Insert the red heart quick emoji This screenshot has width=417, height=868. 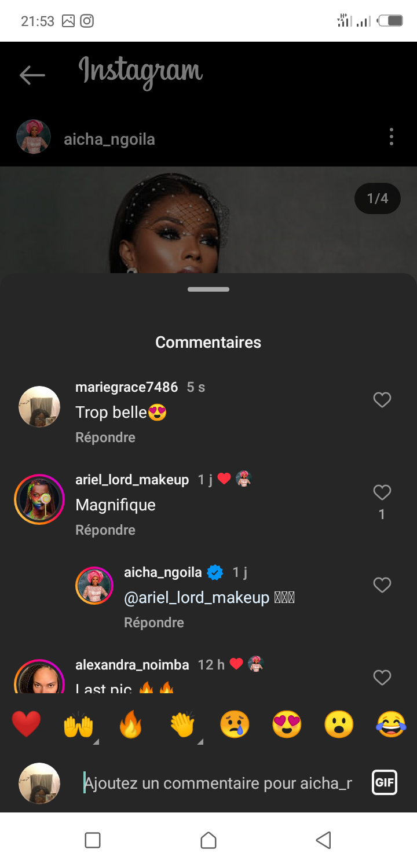click(x=27, y=724)
